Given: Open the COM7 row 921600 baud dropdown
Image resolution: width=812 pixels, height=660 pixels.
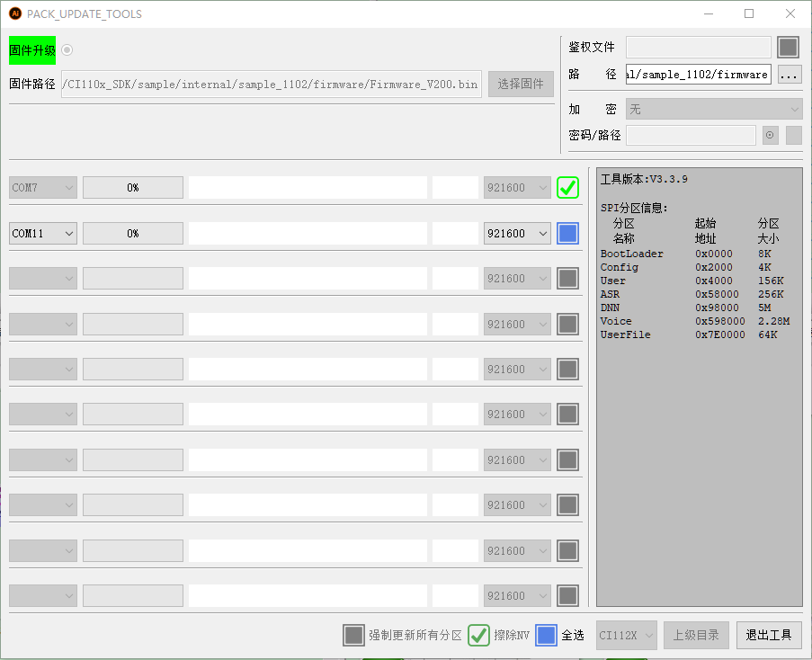Looking at the screenshot, I should [517, 187].
